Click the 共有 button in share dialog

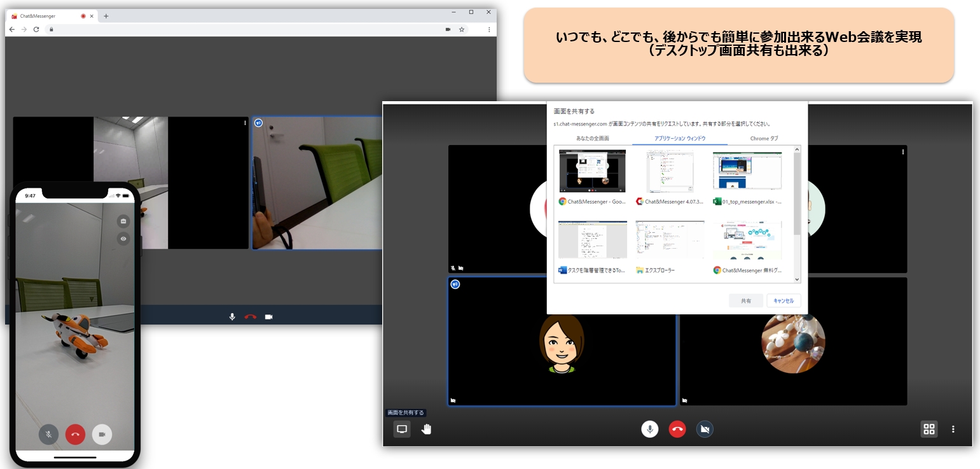pos(745,301)
